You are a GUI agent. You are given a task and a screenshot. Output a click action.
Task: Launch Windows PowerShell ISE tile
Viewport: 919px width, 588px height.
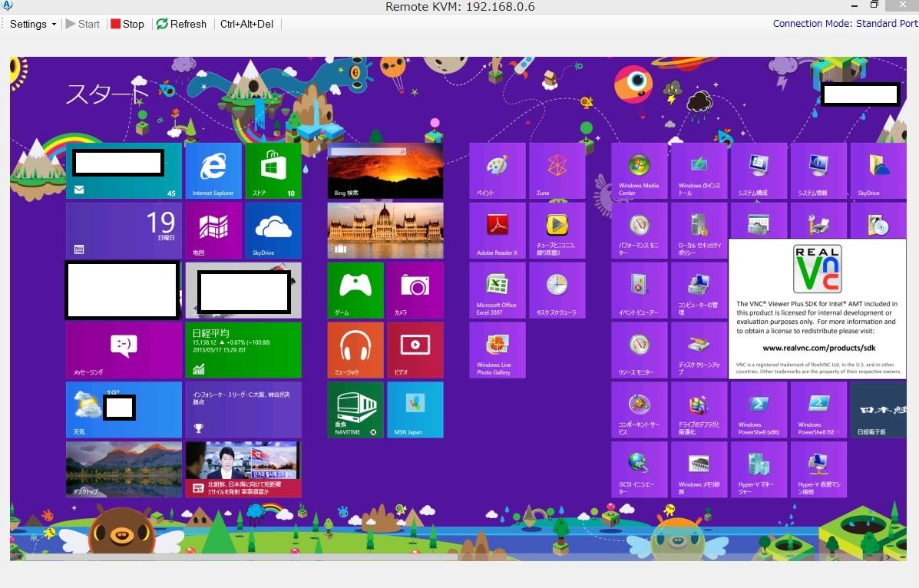click(x=818, y=410)
